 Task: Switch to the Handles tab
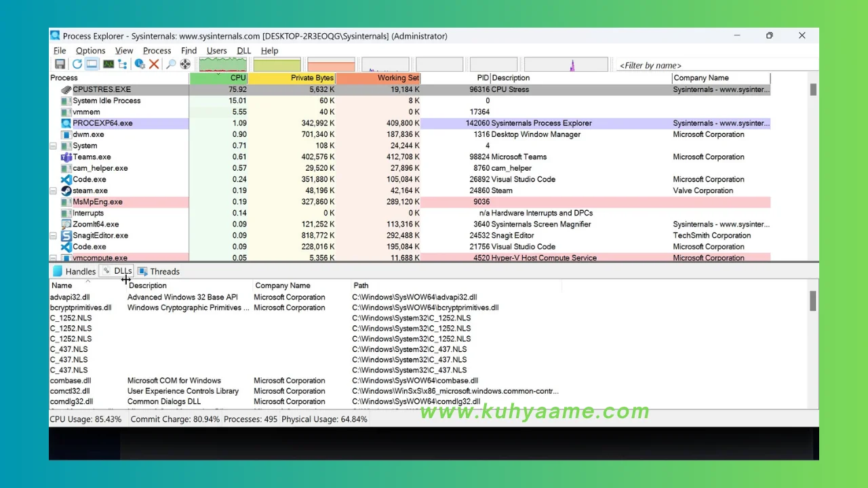[x=75, y=271]
